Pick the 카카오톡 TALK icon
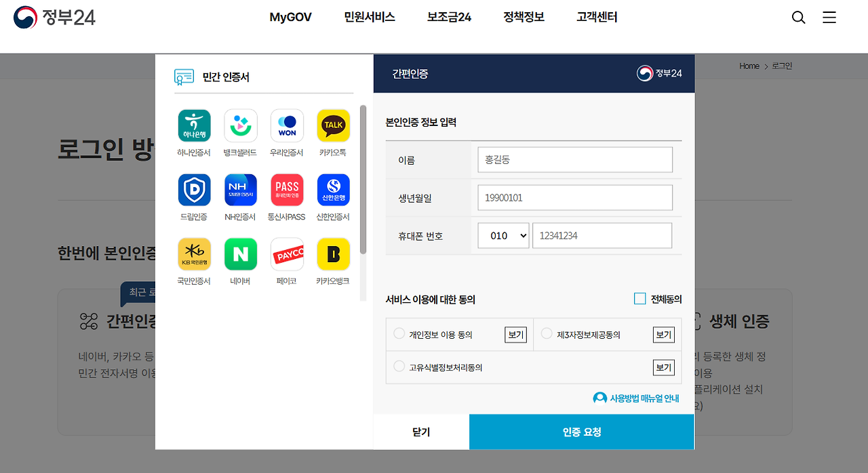The image size is (868, 473). pos(334,126)
